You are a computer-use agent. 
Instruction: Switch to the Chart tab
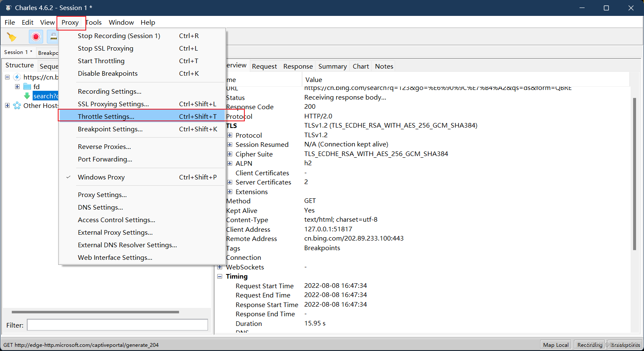(x=361, y=67)
